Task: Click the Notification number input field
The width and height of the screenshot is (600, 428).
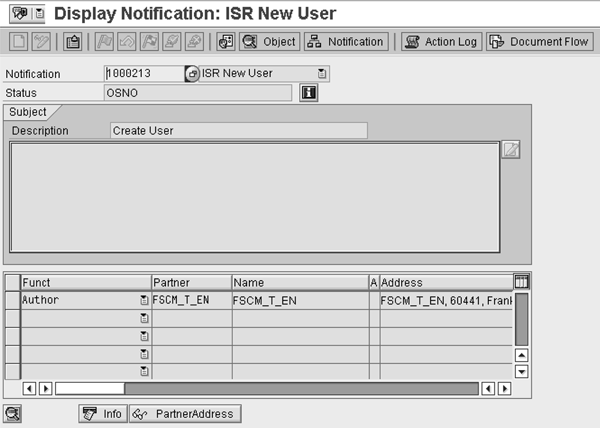Action: [144, 73]
